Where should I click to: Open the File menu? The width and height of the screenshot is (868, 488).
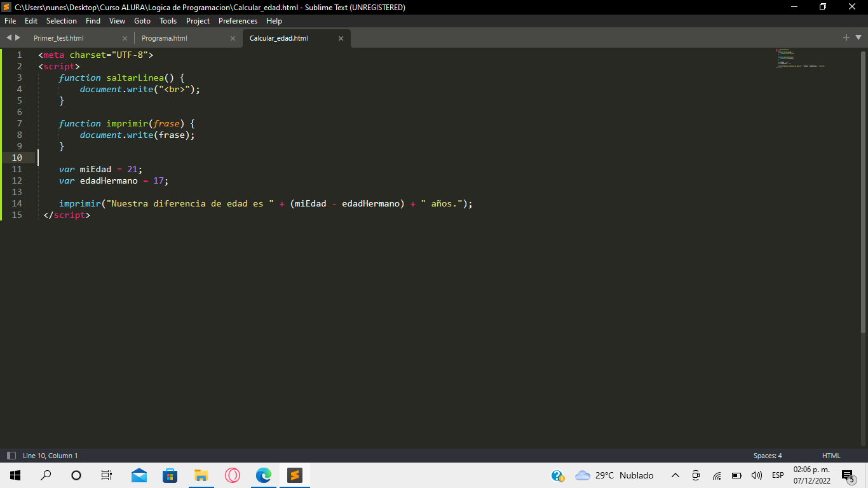[10, 21]
